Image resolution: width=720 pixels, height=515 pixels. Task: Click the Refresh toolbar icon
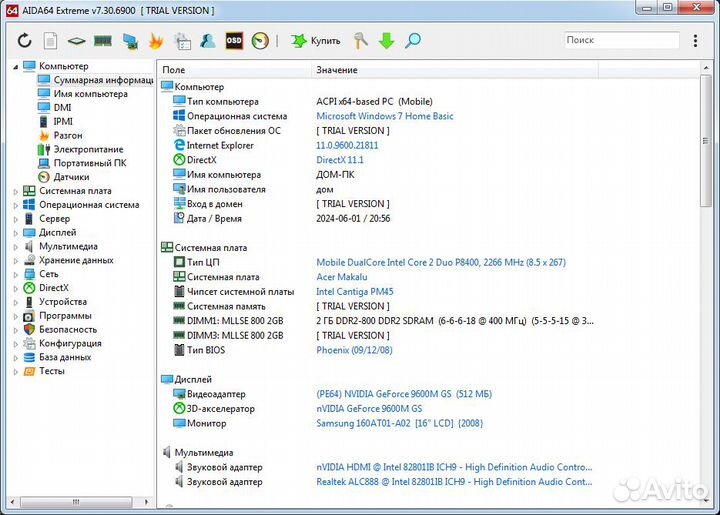pyautogui.click(x=24, y=41)
